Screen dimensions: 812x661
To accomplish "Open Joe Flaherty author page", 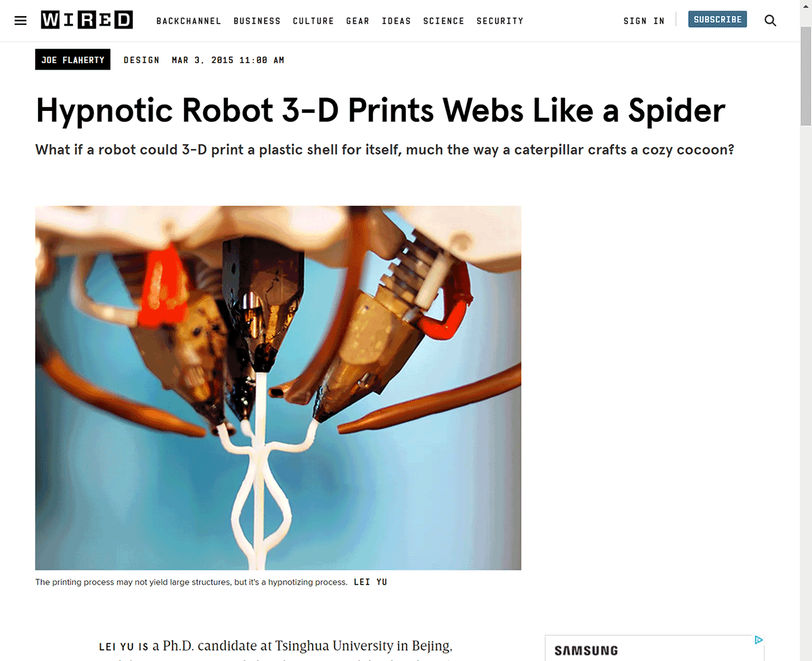I will [73, 60].
